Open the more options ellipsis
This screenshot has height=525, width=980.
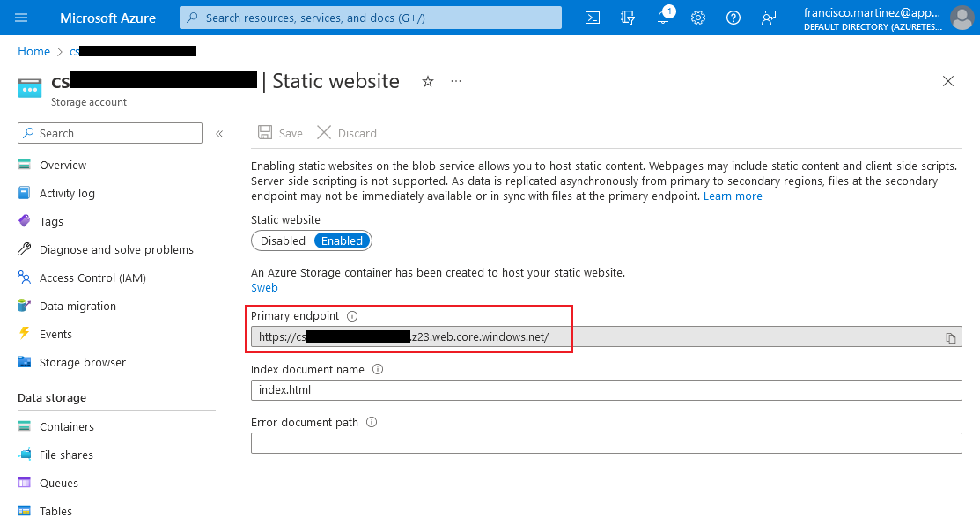coord(456,81)
